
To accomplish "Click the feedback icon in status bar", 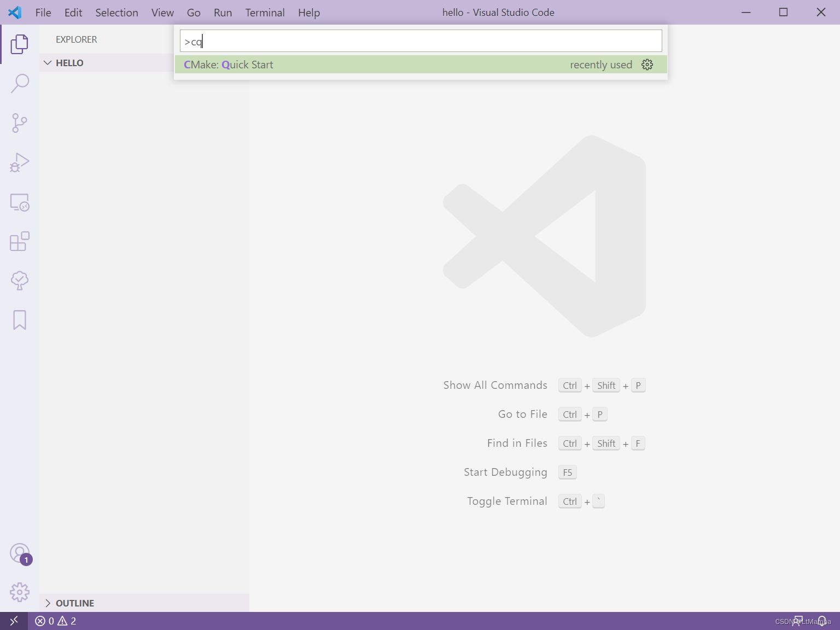I will click(x=798, y=621).
